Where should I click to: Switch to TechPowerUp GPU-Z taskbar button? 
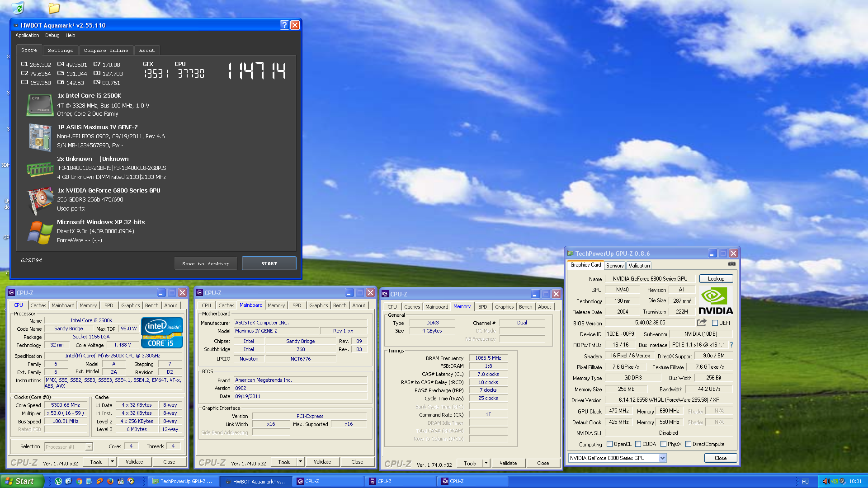(184, 481)
